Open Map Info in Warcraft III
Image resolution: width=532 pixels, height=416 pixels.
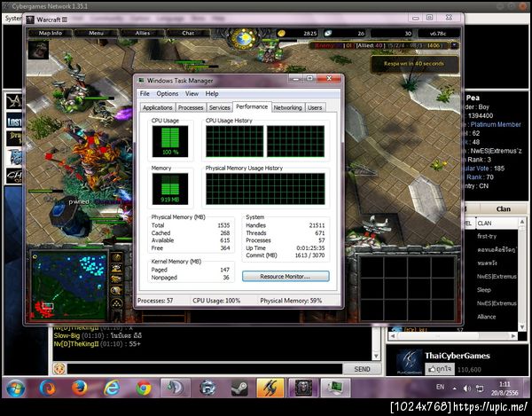51,33
